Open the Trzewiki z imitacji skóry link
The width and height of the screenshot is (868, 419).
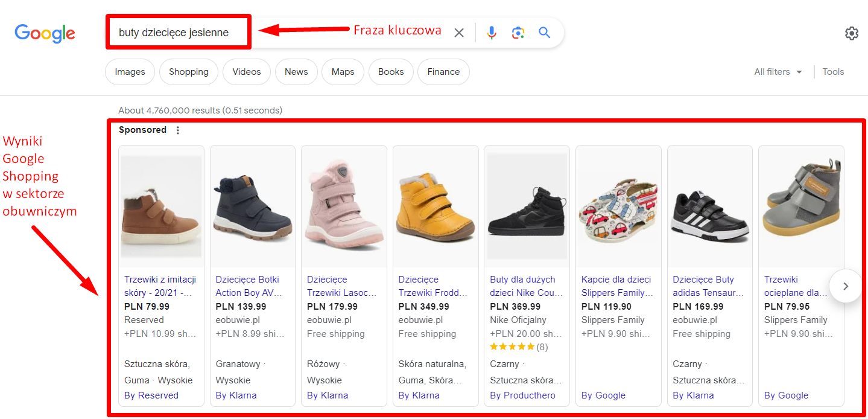click(160, 286)
